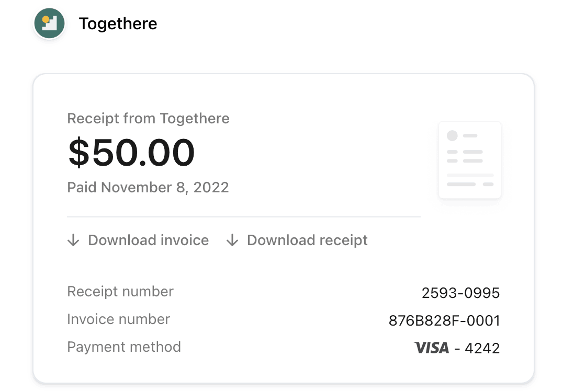Click the receipt number 2593-0995
Viewport: 563px width, 392px height.
[460, 293]
